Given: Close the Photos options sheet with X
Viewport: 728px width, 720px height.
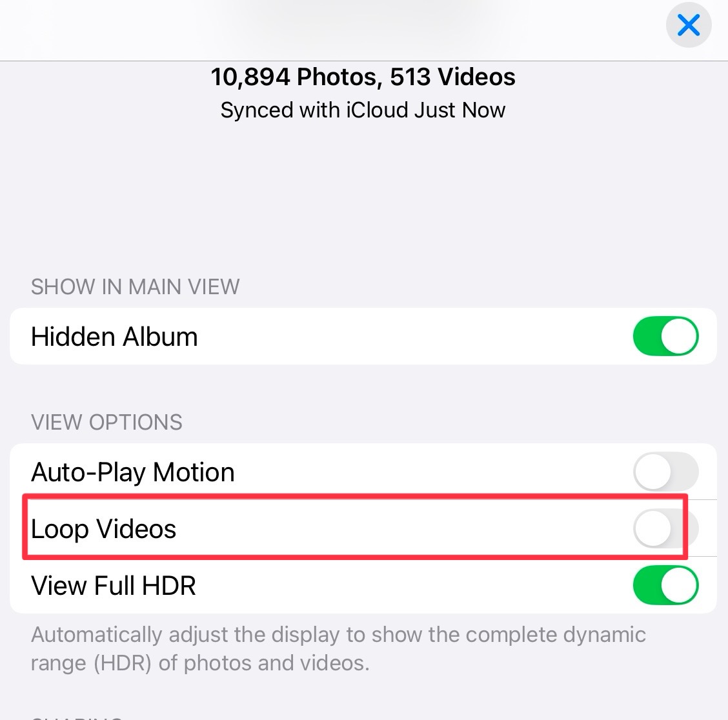Looking at the screenshot, I should pyautogui.click(x=689, y=25).
